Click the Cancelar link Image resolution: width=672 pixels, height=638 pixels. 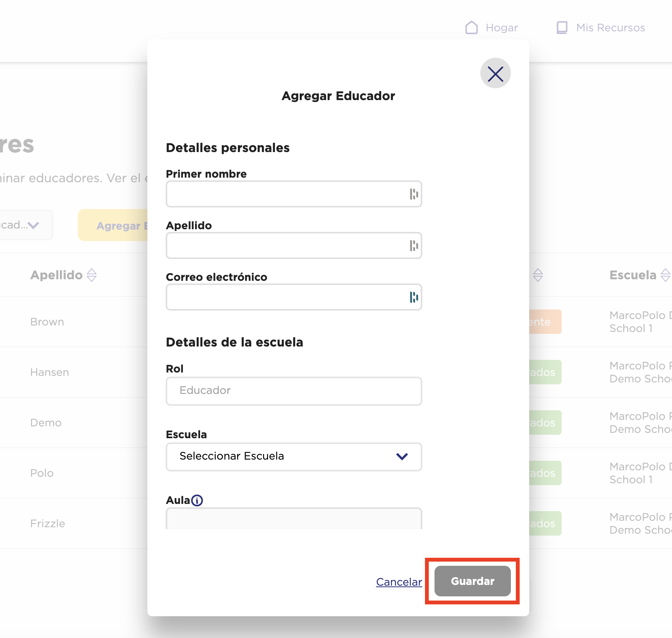pos(399,582)
